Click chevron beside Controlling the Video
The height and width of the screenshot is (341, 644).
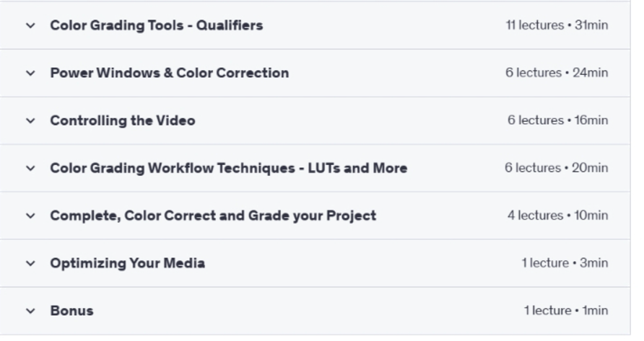click(30, 120)
